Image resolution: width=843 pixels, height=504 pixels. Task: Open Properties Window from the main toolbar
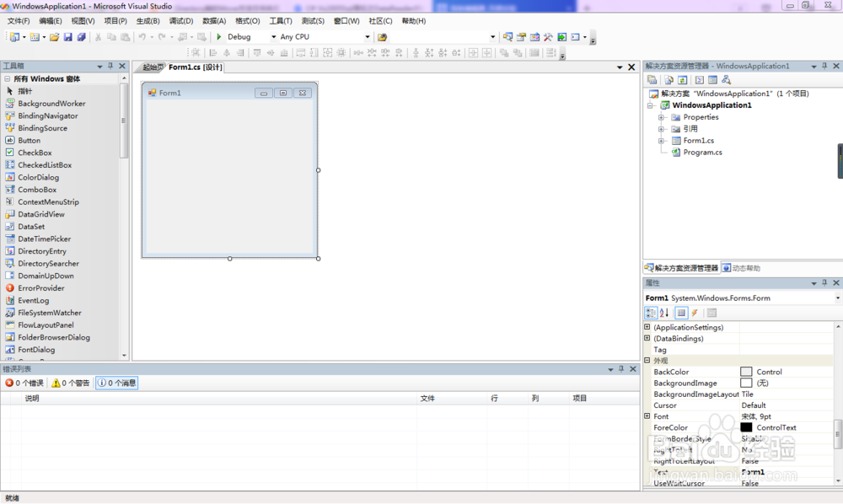pos(521,37)
